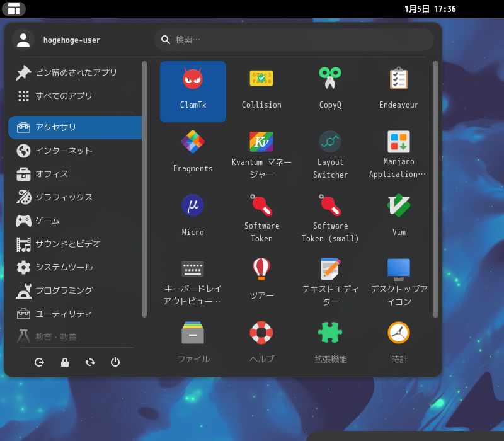The image size is (504, 441).
Task: Open 拡張機能 puzzle piece app
Action: tap(330, 343)
